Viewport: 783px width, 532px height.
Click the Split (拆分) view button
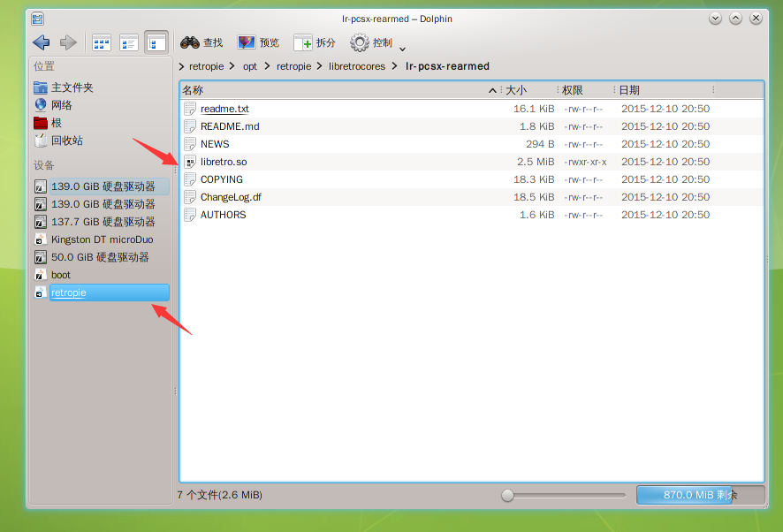315,42
